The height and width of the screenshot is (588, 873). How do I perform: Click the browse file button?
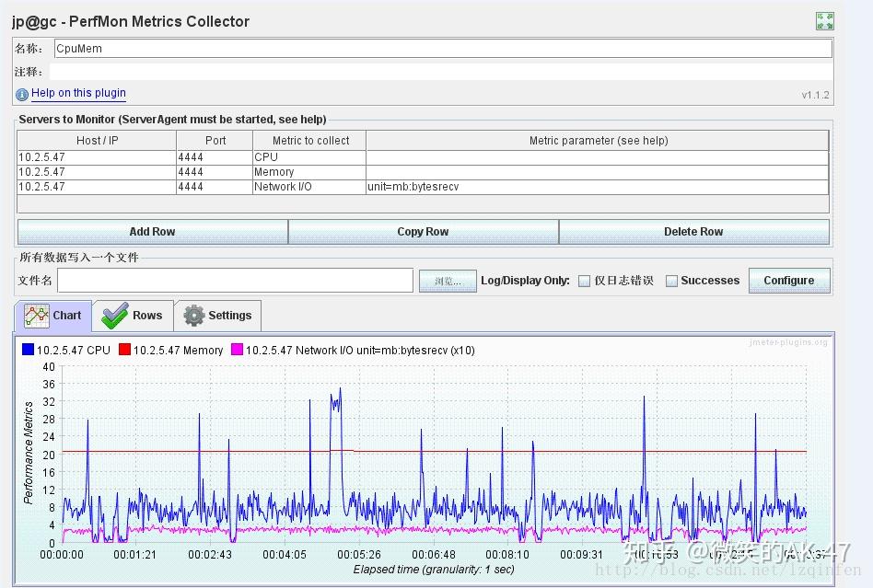click(448, 281)
